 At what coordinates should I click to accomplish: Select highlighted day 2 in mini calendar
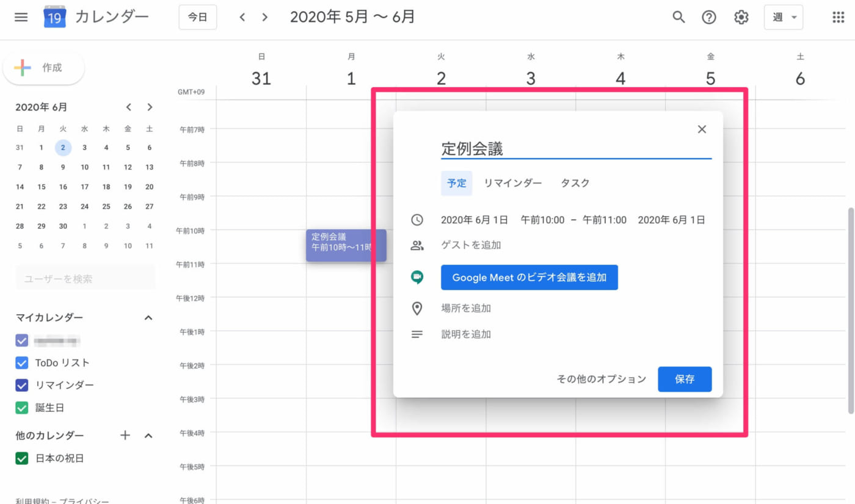(x=63, y=148)
